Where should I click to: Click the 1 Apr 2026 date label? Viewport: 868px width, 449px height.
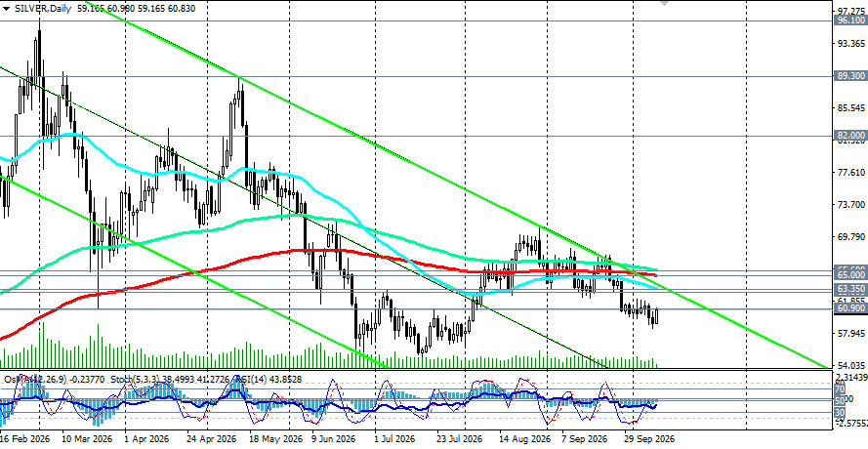(x=147, y=439)
